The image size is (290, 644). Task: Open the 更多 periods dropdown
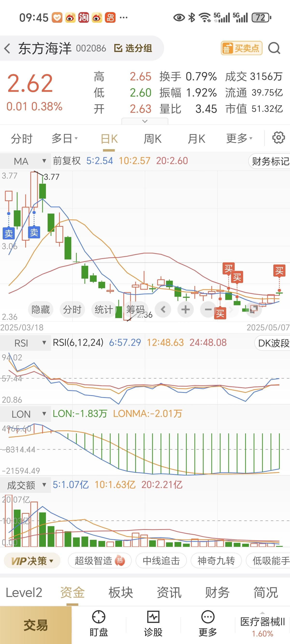coord(239,139)
